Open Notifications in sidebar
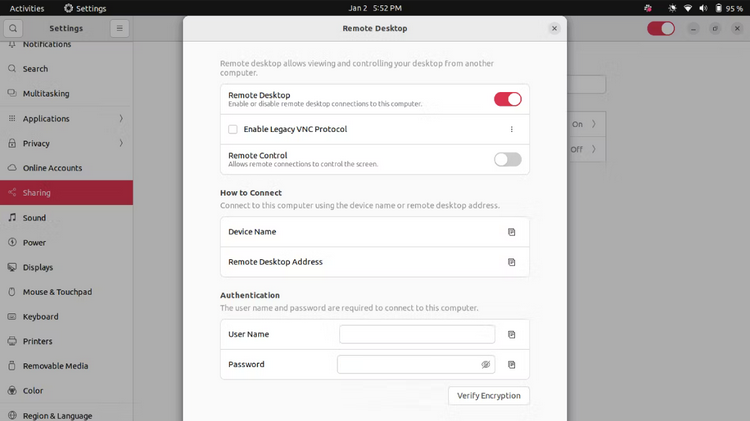Viewport: 750px width, 421px height. (x=66, y=44)
